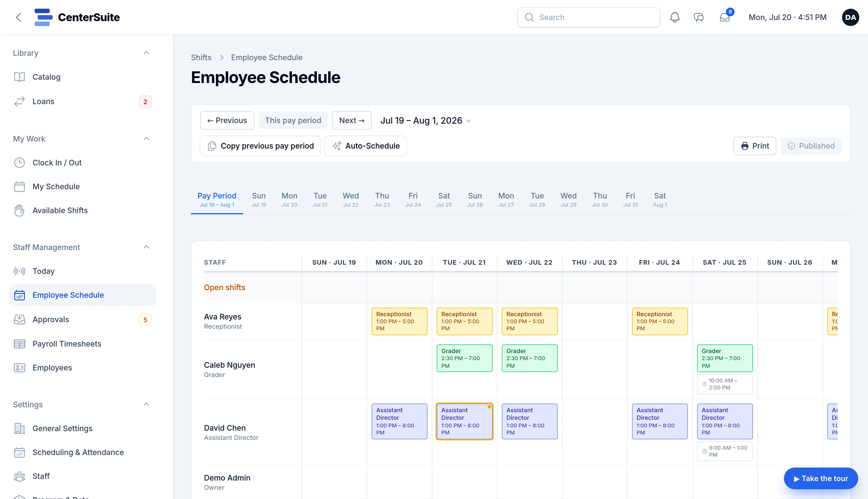The height and width of the screenshot is (499, 868).
Task: Switch to the Fri Jul 31 tab
Action: point(630,199)
